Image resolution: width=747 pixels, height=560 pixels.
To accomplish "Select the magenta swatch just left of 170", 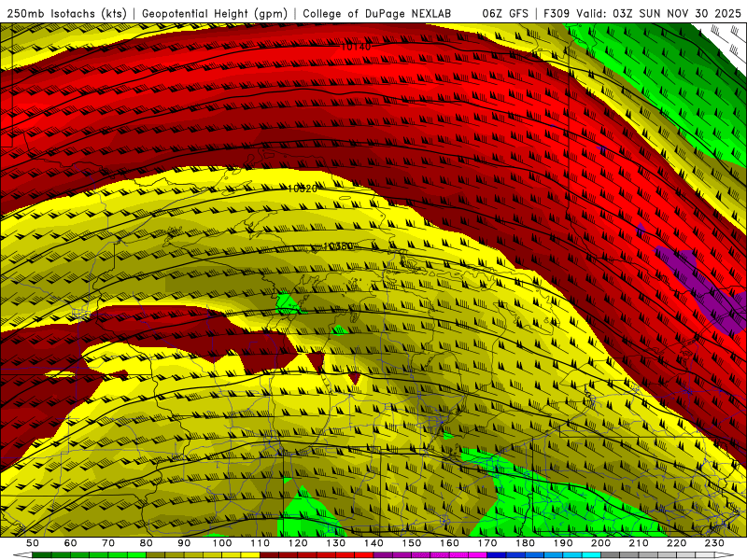I will pos(477,555).
